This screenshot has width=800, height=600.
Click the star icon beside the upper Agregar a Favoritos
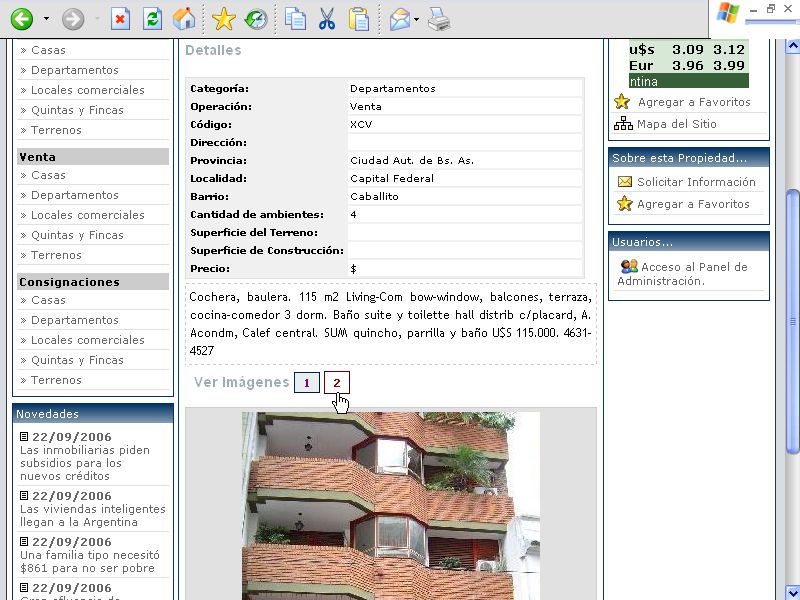[x=622, y=102]
